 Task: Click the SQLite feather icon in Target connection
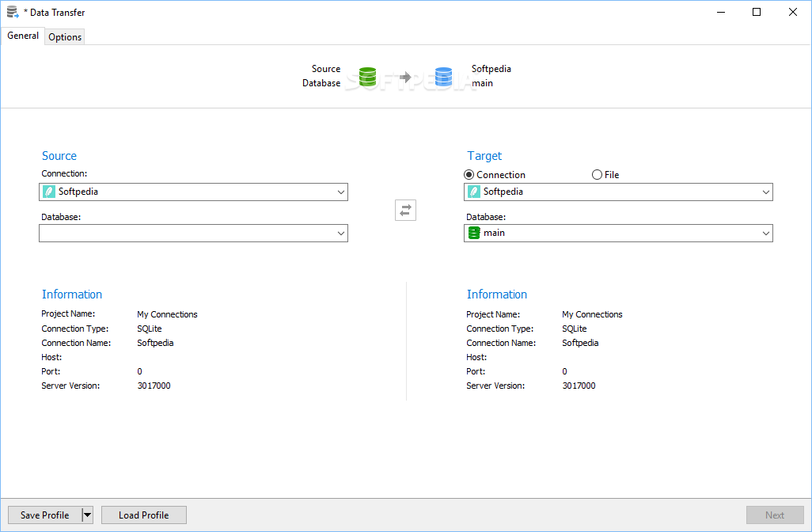pyautogui.click(x=474, y=192)
